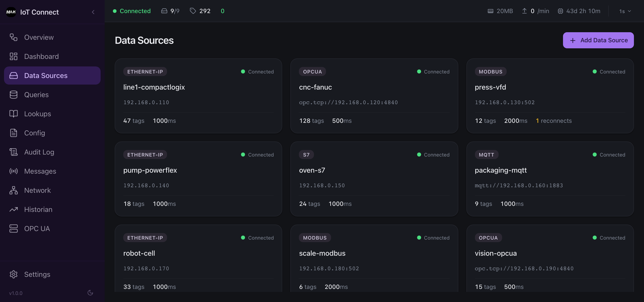Click the uptime CPU icon
Viewport: 644px width, 302px height.
point(560,11)
